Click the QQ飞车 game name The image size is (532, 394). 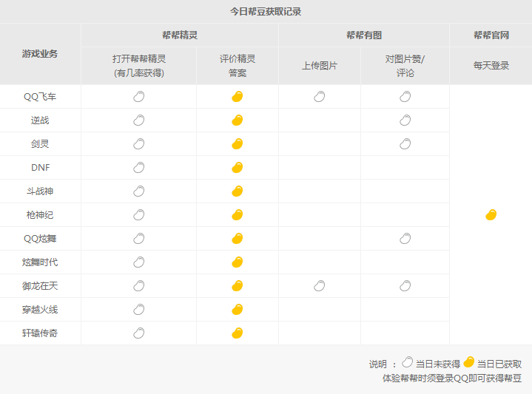point(40,97)
